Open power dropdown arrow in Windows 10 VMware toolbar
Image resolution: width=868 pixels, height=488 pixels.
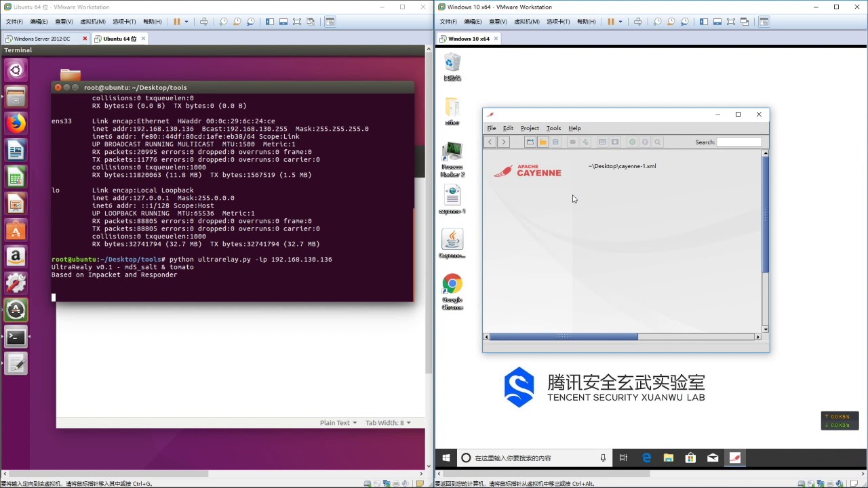tap(620, 22)
